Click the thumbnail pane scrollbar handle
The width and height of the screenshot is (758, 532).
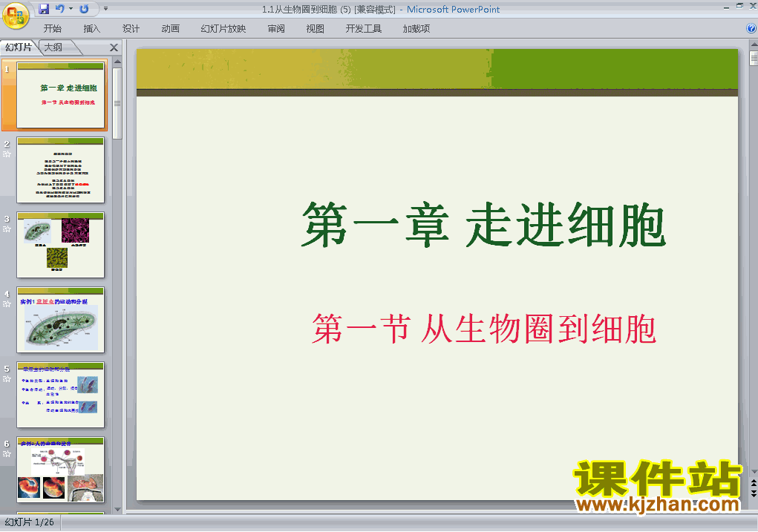(x=117, y=103)
